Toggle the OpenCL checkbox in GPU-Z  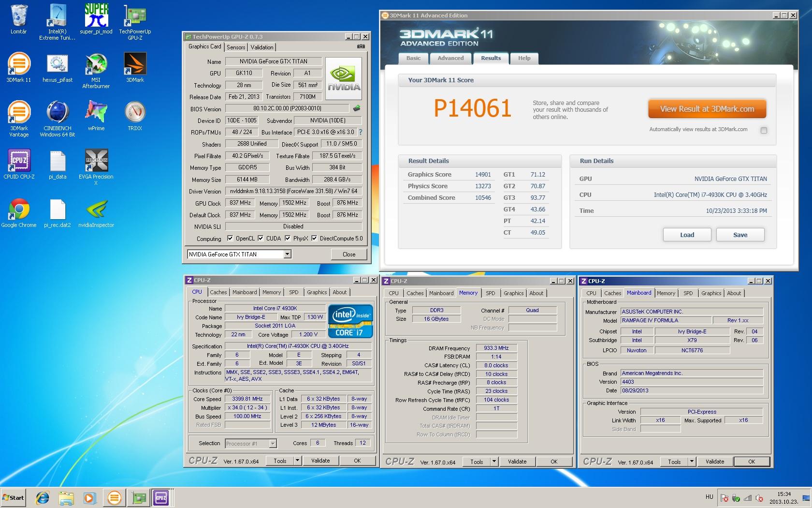click(x=231, y=238)
